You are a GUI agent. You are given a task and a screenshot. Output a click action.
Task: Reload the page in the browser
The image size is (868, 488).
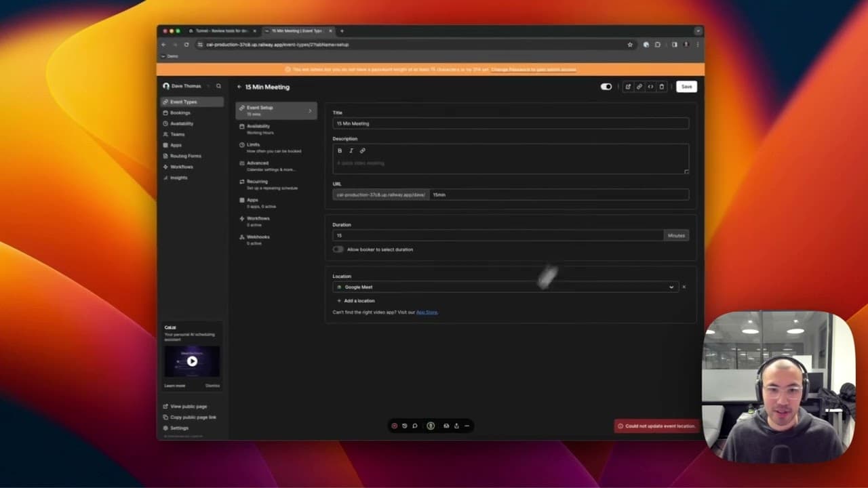(x=186, y=45)
